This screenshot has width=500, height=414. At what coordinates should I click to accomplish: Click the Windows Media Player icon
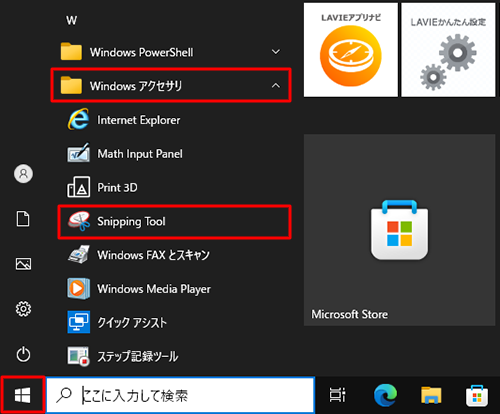tap(79, 288)
